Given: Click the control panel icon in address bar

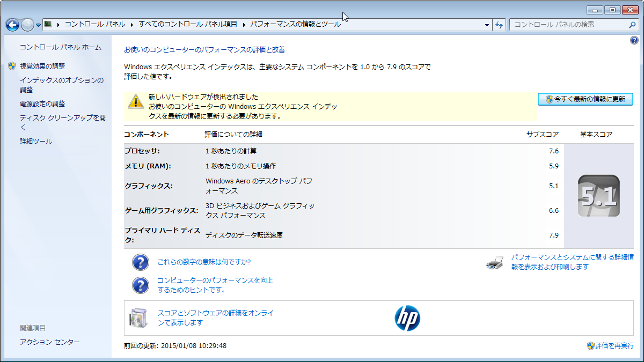Looking at the screenshot, I should 48,24.
